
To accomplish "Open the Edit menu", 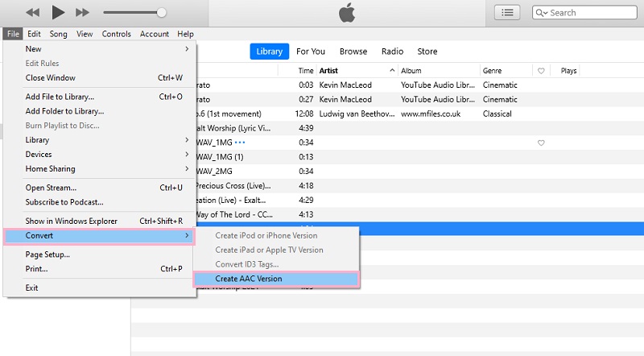I will pos(34,34).
